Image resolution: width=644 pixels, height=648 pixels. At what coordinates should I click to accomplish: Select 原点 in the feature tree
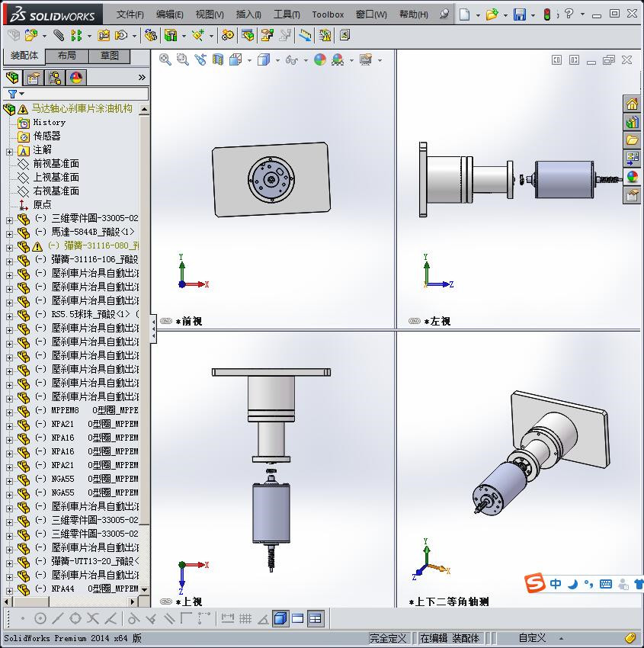(x=42, y=204)
